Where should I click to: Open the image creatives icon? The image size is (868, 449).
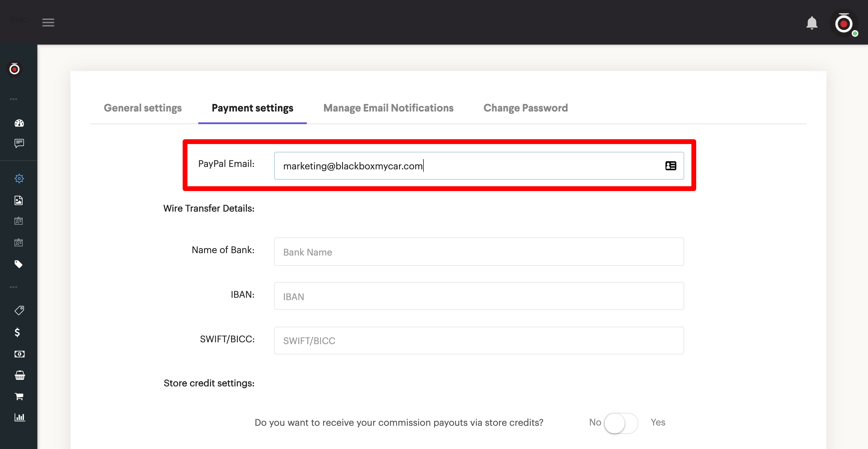point(18,200)
